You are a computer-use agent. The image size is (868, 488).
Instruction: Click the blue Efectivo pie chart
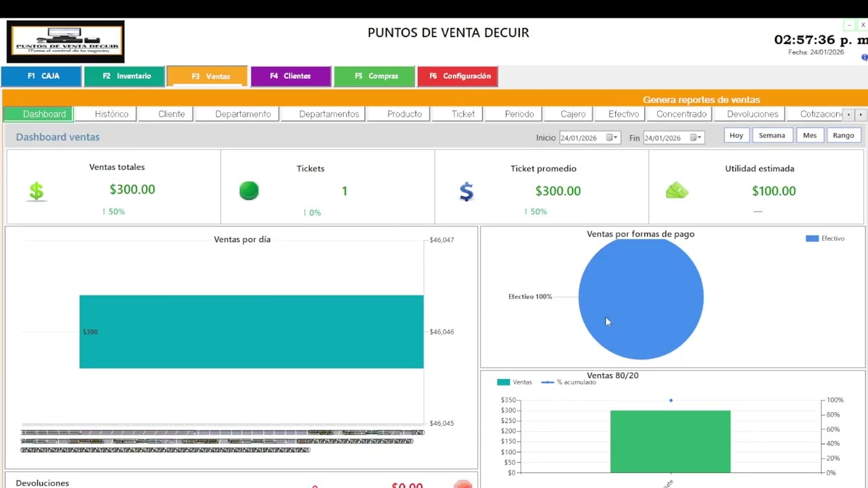pos(641,298)
